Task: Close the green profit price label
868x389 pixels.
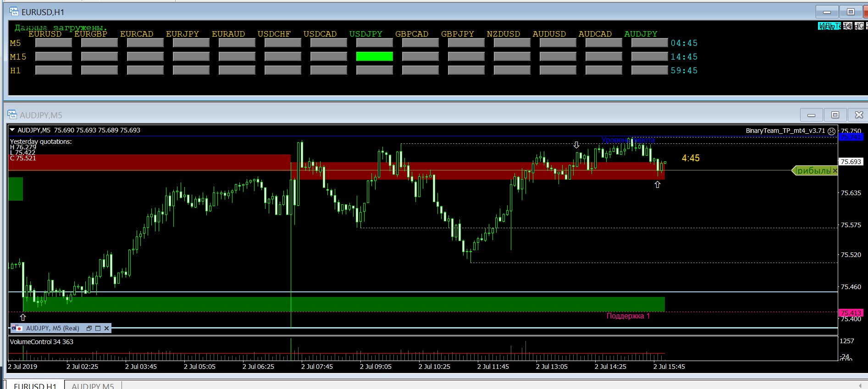Action: coord(835,171)
